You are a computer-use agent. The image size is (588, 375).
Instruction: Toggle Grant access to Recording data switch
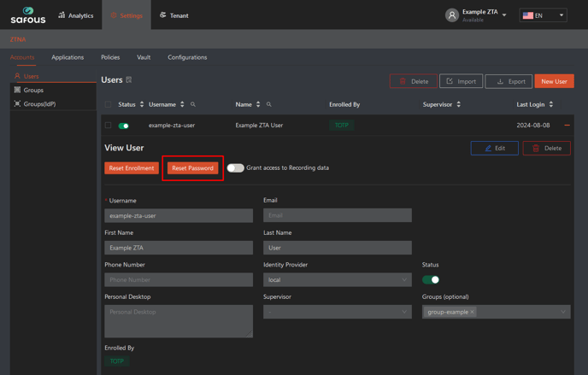(x=235, y=168)
